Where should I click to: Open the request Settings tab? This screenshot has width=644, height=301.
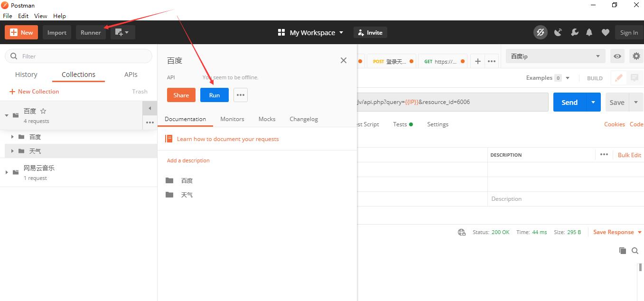click(x=438, y=124)
